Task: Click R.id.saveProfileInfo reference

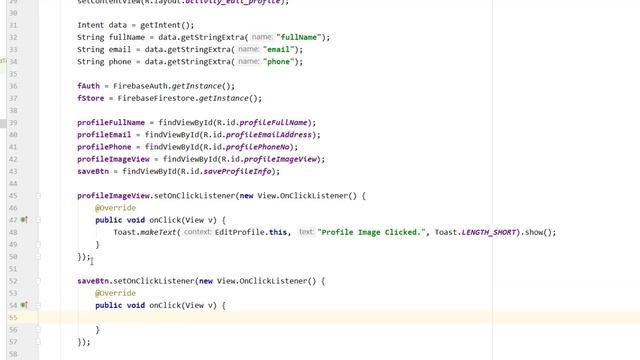Action: pyautogui.click(x=226, y=171)
